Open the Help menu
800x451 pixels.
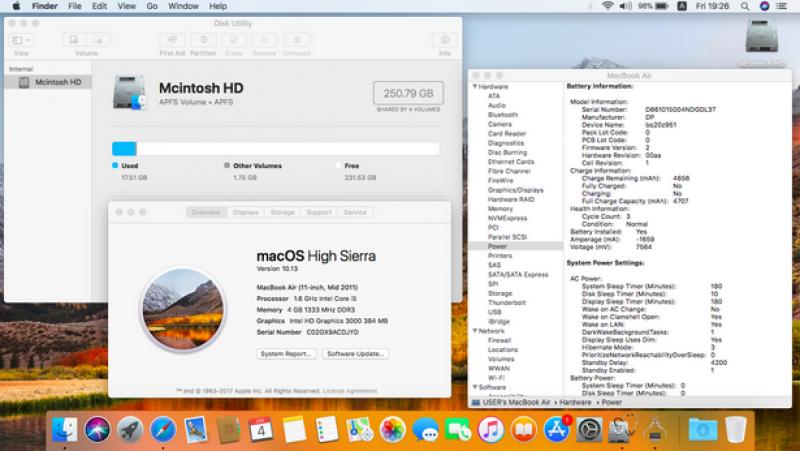[218, 6]
